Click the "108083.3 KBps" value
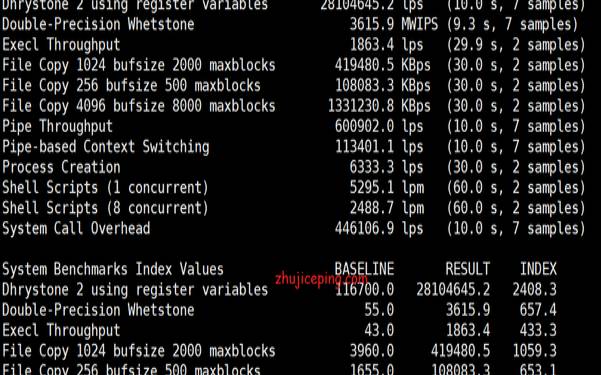This screenshot has width=601, height=375. [x=383, y=86]
